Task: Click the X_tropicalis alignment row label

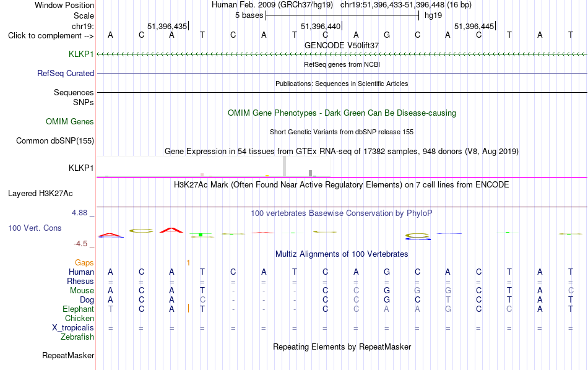Action: coord(73,328)
